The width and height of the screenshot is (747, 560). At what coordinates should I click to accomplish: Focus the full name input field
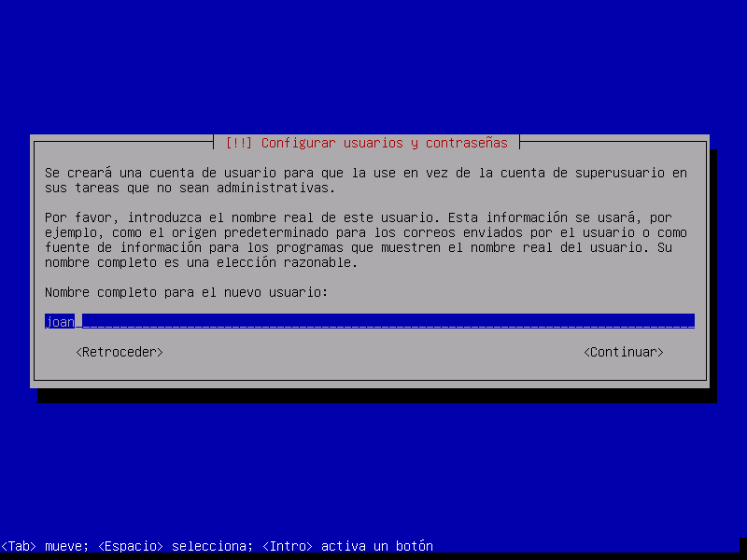point(370,321)
